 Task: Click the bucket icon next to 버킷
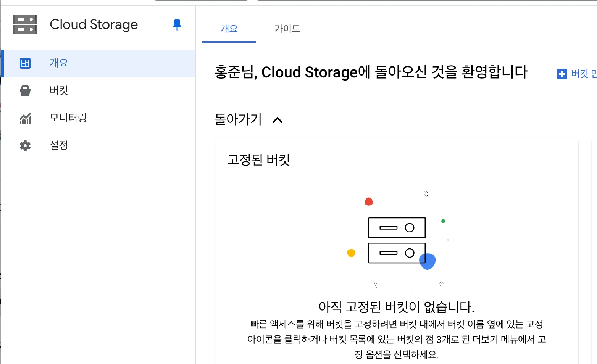pos(25,91)
